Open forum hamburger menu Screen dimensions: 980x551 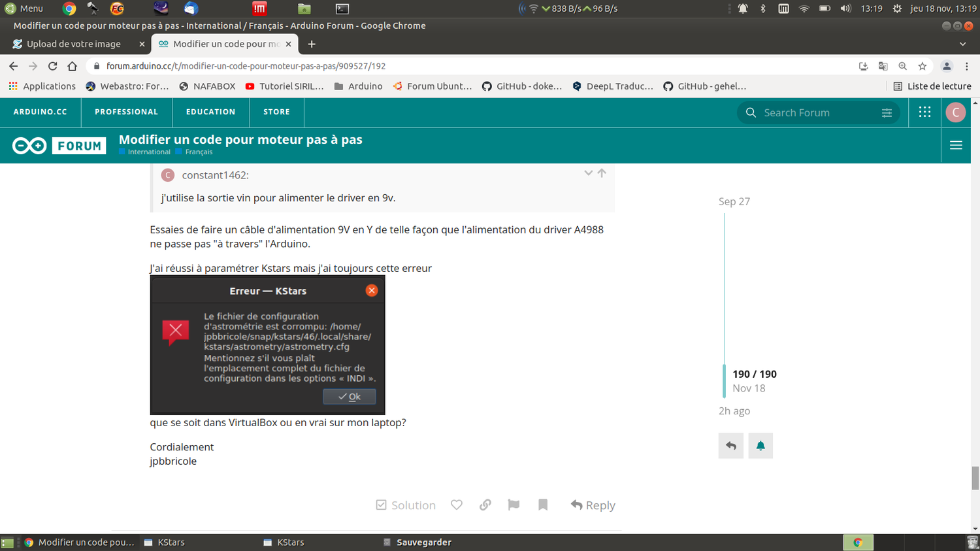956,145
